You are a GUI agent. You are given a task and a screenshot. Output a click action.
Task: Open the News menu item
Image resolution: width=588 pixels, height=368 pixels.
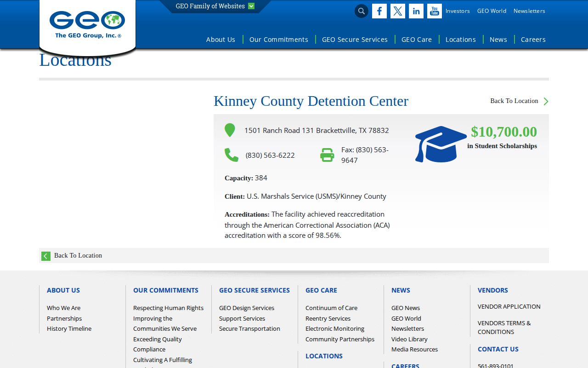[498, 40]
